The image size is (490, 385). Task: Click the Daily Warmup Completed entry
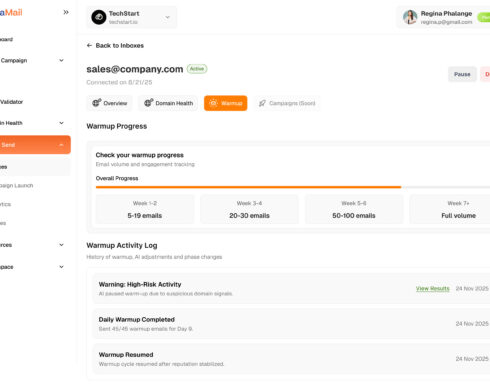click(x=291, y=324)
